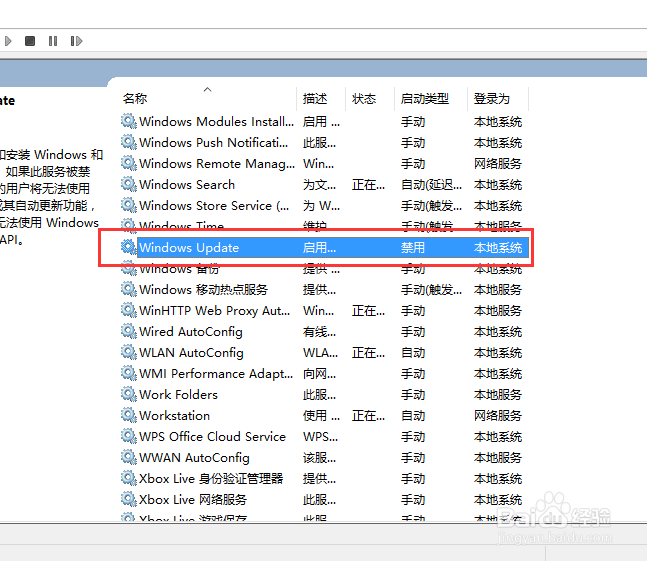Click gear icon beside Windows 移动热点服务
This screenshot has width=647, height=561.
tap(128, 290)
